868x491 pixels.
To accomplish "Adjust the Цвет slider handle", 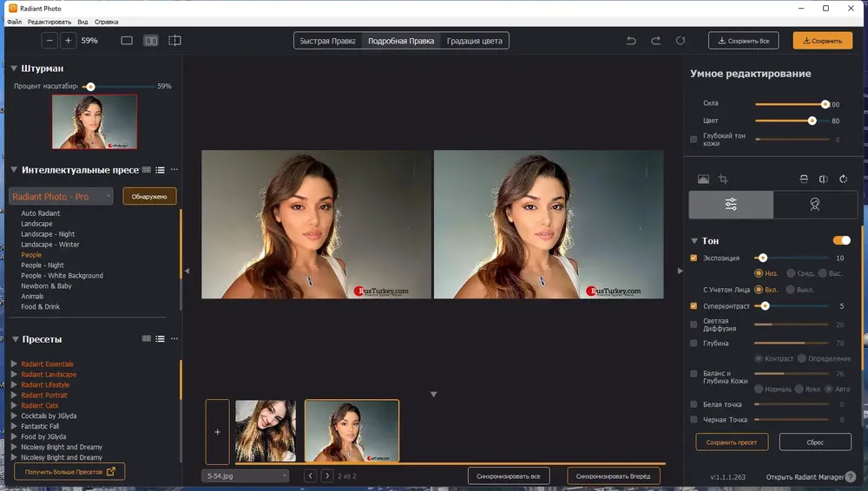I will [x=812, y=121].
